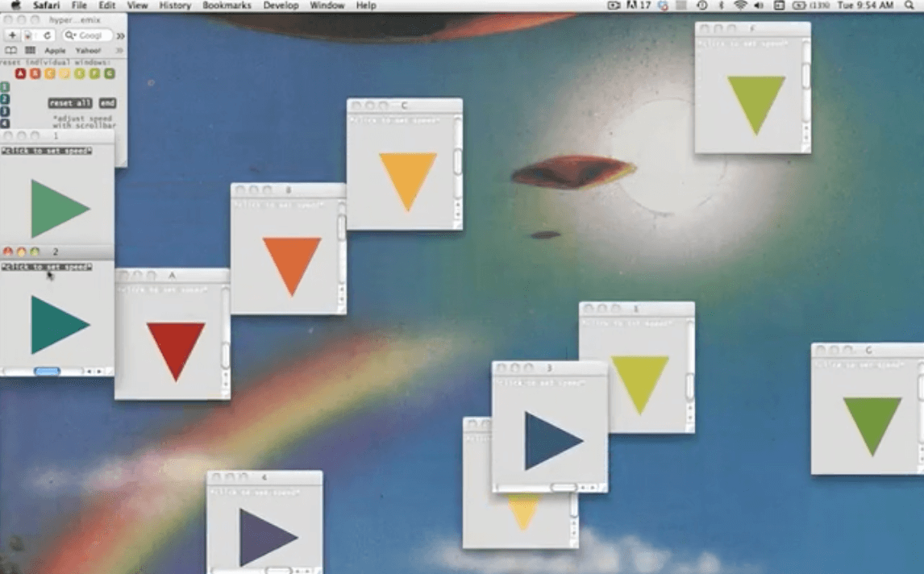Open the Apple menu
Image resolution: width=924 pixels, height=574 pixels.
point(16,6)
